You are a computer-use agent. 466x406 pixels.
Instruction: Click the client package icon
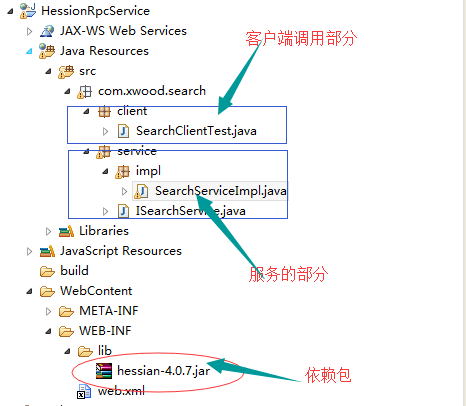(x=104, y=112)
